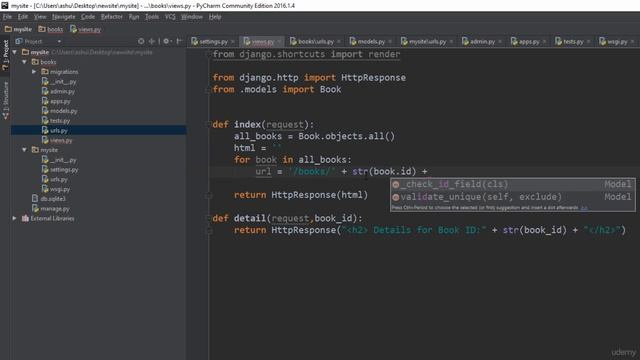
Task: Open Project panel settings gear
Action: [x=167, y=41]
